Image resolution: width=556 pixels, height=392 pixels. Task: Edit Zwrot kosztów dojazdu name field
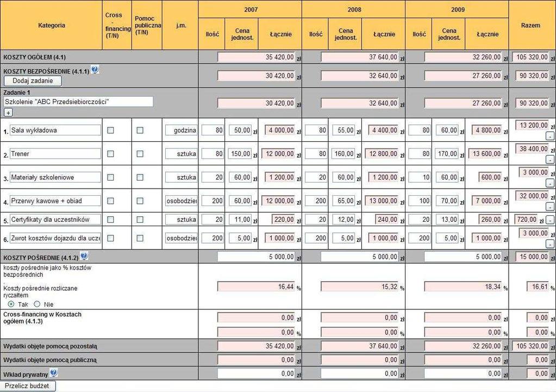pyautogui.click(x=55, y=238)
